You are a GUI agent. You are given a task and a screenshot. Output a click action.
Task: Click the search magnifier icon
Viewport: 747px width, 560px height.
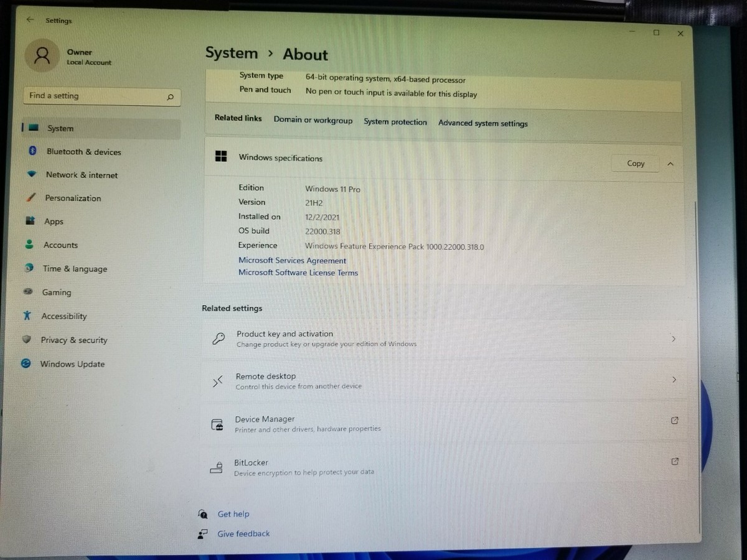(x=170, y=98)
